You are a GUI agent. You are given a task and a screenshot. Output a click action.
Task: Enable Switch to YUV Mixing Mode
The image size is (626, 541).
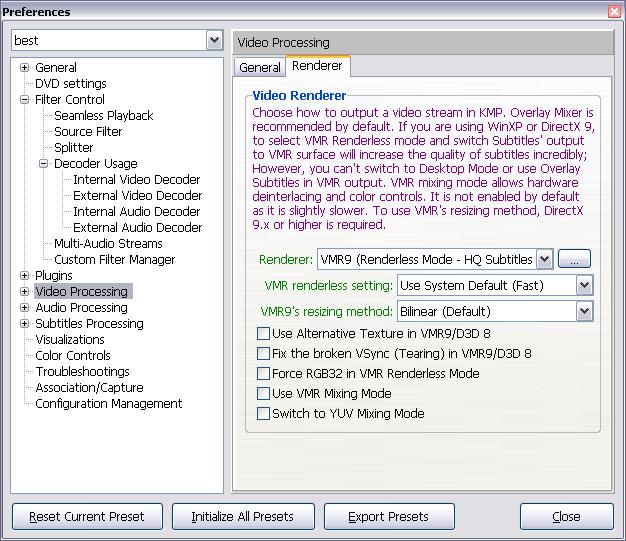pyautogui.click(x=264, y=414)
